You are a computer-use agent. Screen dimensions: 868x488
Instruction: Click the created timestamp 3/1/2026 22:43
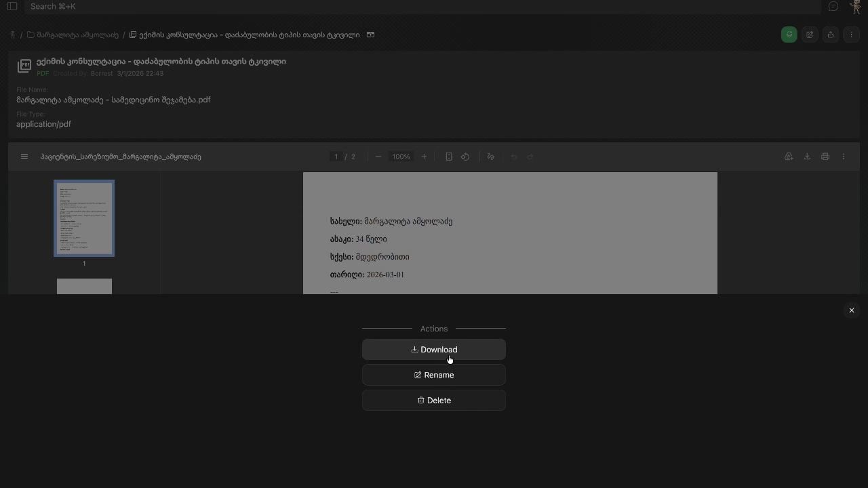[x=140, y=73]
